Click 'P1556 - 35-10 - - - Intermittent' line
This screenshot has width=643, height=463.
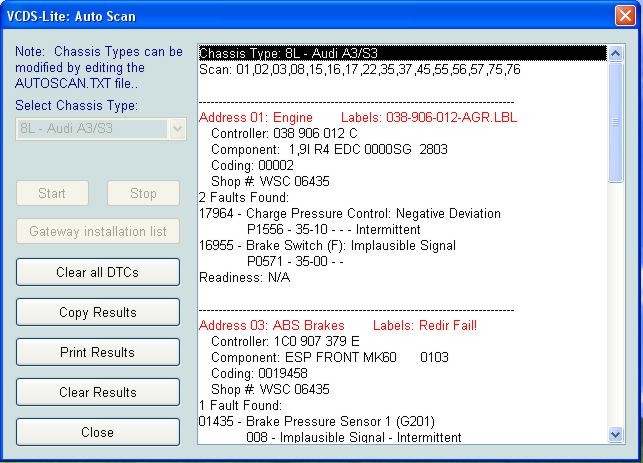click(x=334, y=230)
